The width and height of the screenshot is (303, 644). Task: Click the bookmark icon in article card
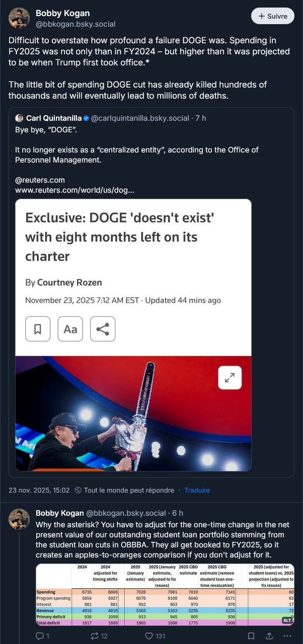tap(38, 329)
